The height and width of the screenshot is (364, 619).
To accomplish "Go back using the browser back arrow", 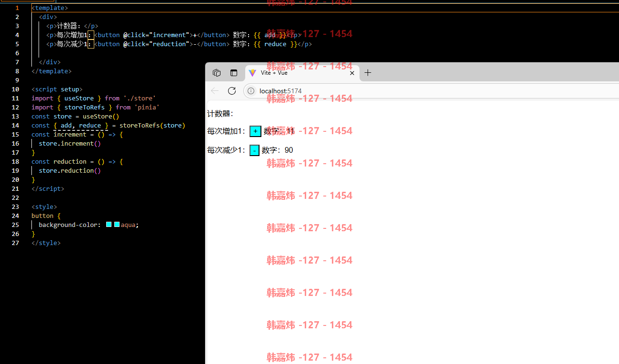I will 215,91.
